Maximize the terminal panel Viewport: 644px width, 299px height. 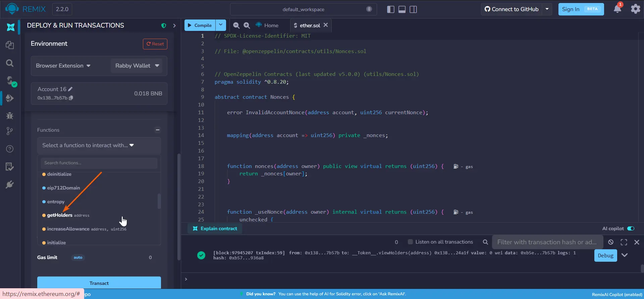coord(624,242)
